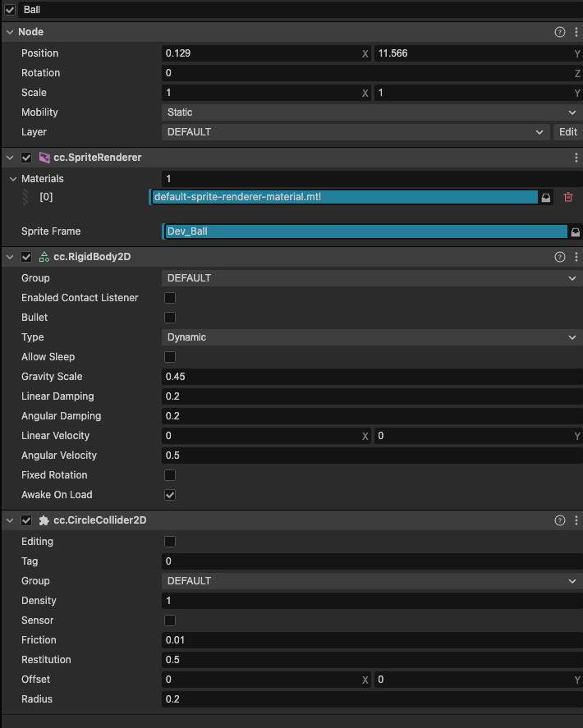Toggle the Ball node active checkbox
Screen dimensions: 583x728
(x=10, y=10)
